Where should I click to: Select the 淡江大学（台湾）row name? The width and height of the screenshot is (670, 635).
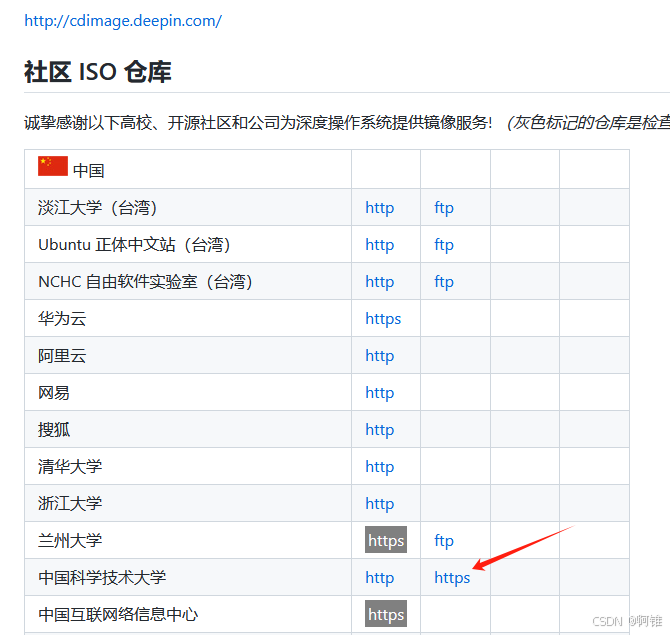(x=98, y=208)
